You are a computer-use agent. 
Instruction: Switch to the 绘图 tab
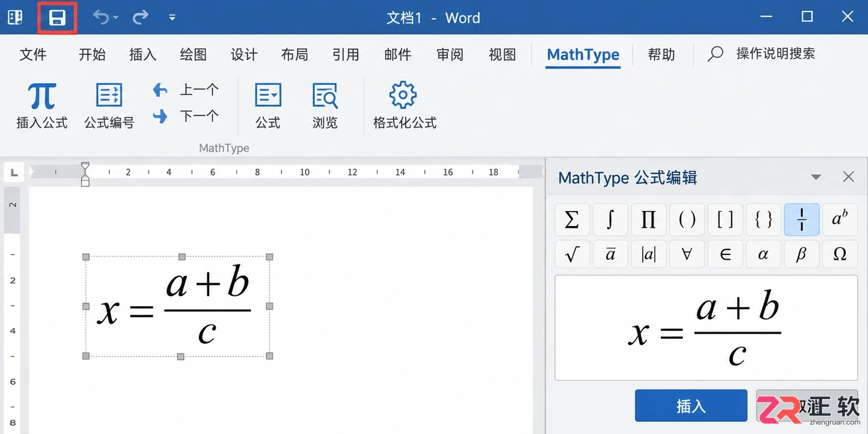coord(193,54)
